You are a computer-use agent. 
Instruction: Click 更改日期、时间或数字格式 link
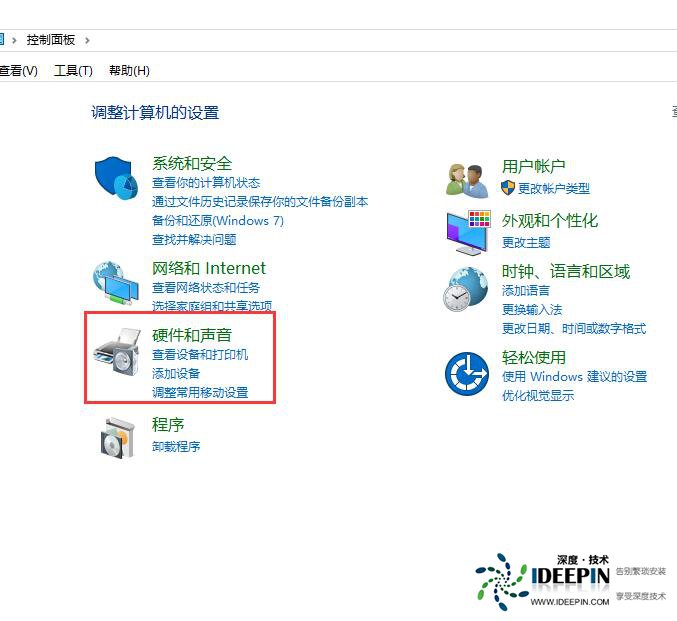point(574,329)
